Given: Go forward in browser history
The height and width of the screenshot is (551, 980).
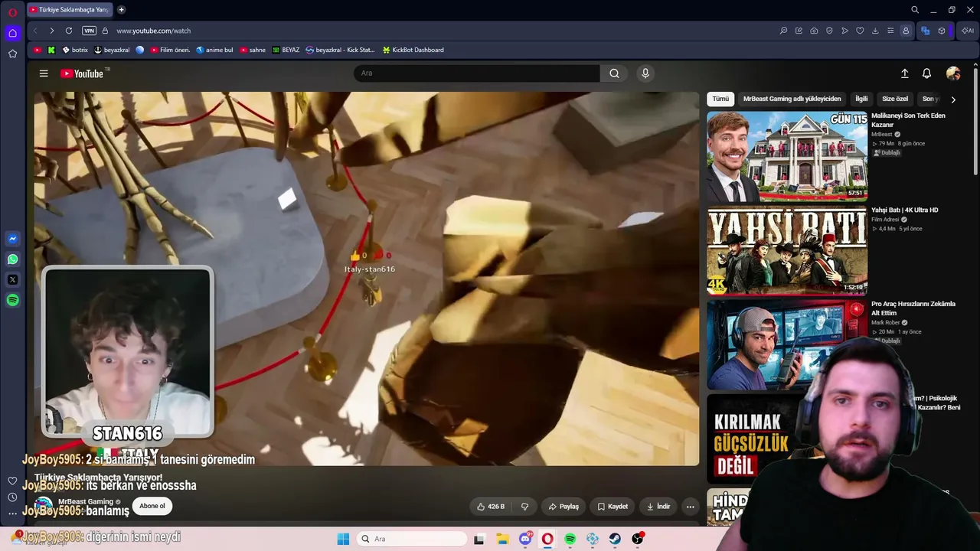Looking at the screenshot, I should click(x=51, y=31).
